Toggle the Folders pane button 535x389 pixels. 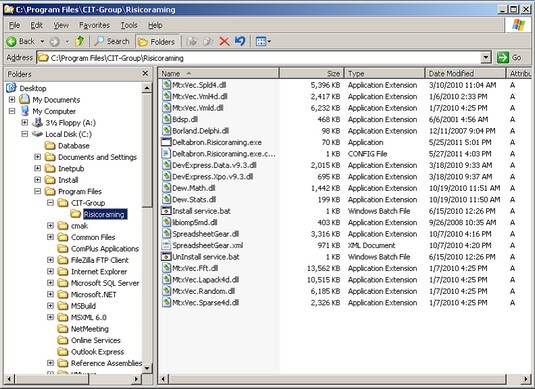pos(157,42)
